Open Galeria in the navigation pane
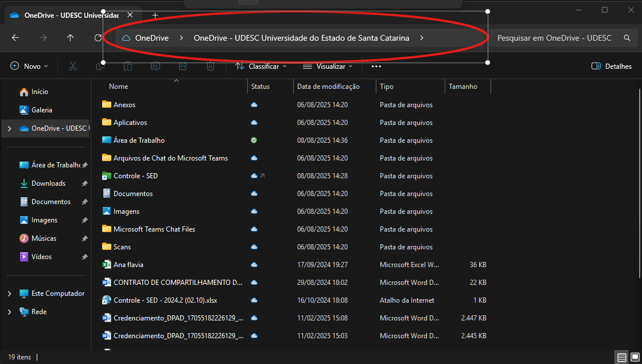Image resolution: width=642 pixels, height=364 pixels. click(x=41, y=110)
